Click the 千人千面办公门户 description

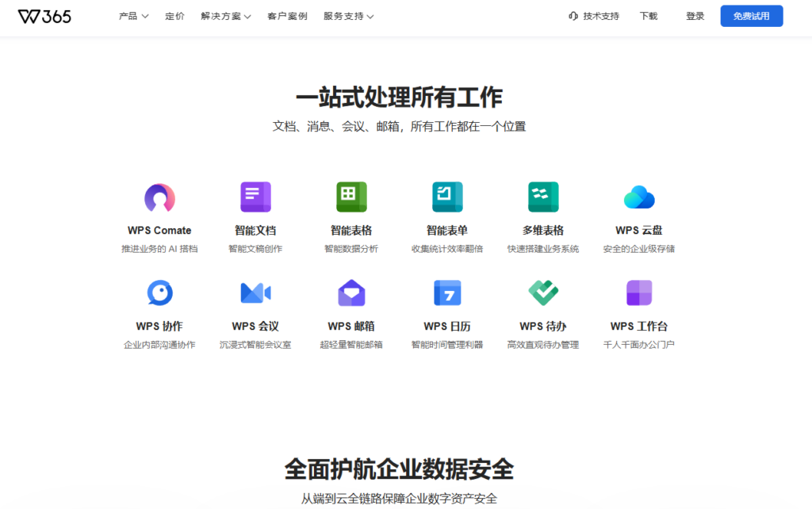pos(639,345)
